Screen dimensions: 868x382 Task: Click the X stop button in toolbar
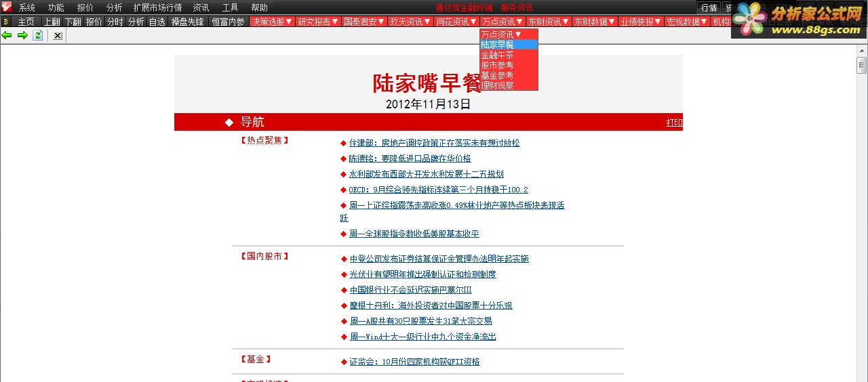coord(58,35)
